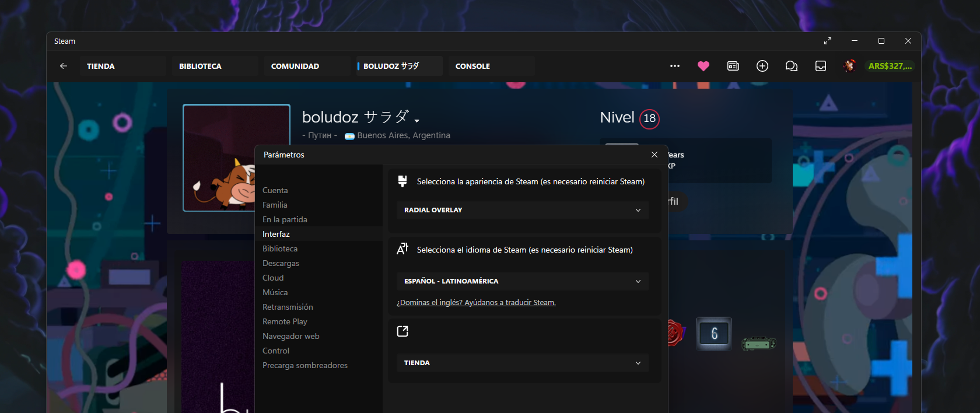Screen dimensions: 980x413
Task: Click the open-in-window icon above TIENDA dropdown
Action: [402, 331]
